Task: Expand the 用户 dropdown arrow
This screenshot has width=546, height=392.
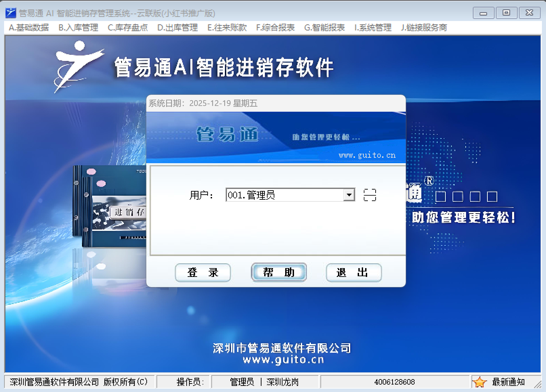Action: tap(349, 195)
